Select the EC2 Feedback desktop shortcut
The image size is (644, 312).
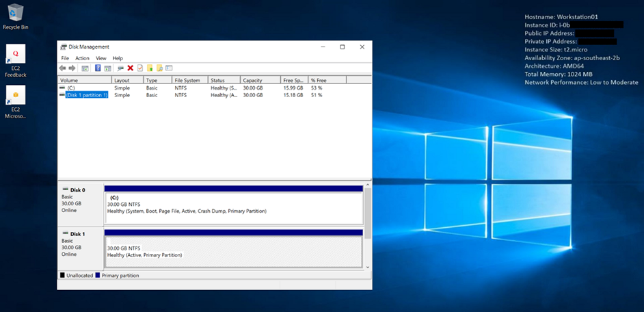pyautogui.click(x=16, y=61)
